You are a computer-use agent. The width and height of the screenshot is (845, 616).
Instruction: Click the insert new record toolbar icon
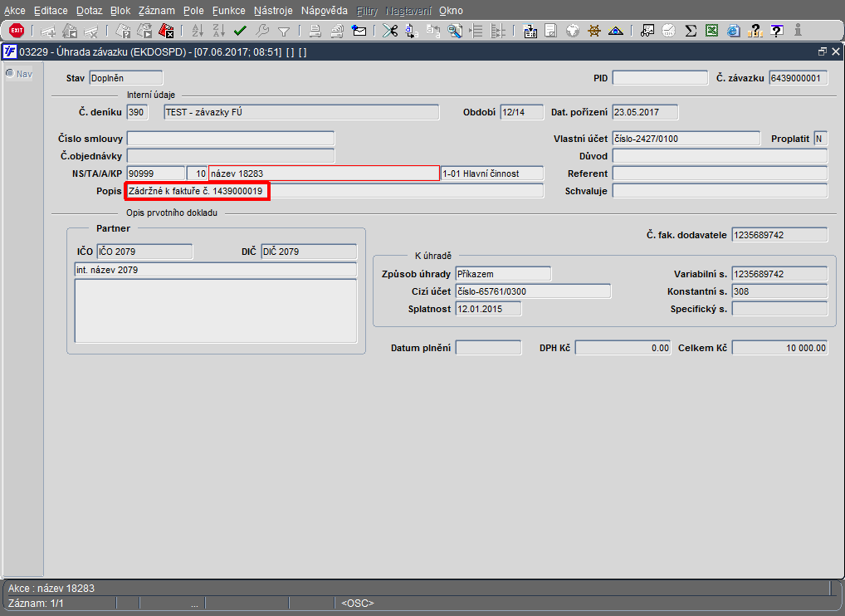point(48,32)
